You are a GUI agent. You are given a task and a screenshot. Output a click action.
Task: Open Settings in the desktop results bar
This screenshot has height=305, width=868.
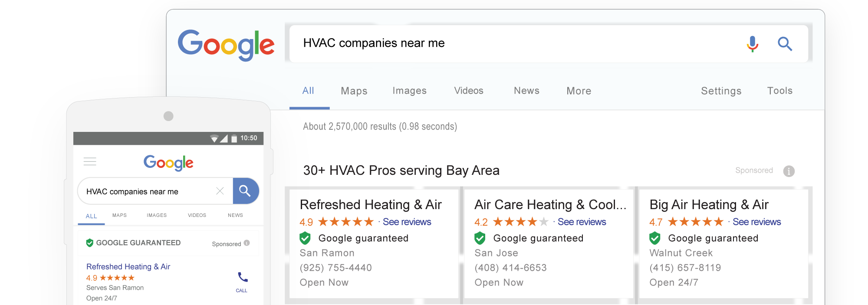coord(721,91)
